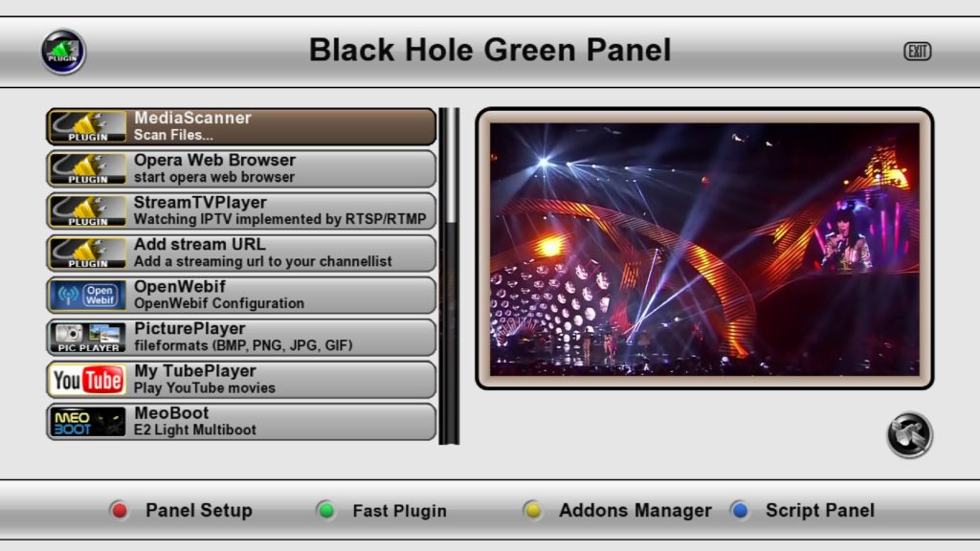Viewport: 980px width, 551px height.
Task: Click 'fileformats (BMP, PNG, JPG, GIF)' text
Action: (243, 345)
